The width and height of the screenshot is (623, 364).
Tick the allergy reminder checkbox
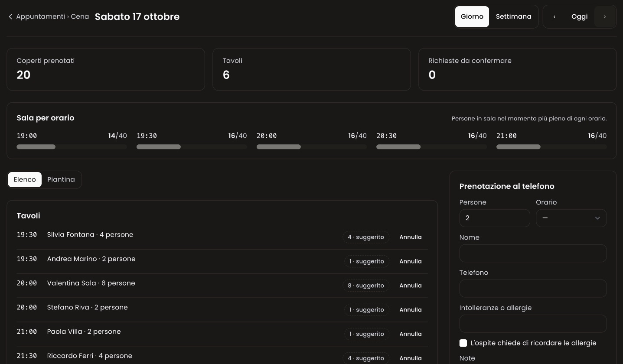pyautogui.click(x=463, y=343)
